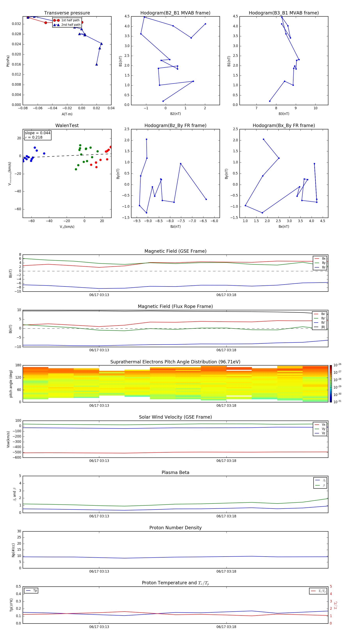Screen dimensions: 351x644
Task: Select the "slope = 0.044" annotation
Action: 37,133
